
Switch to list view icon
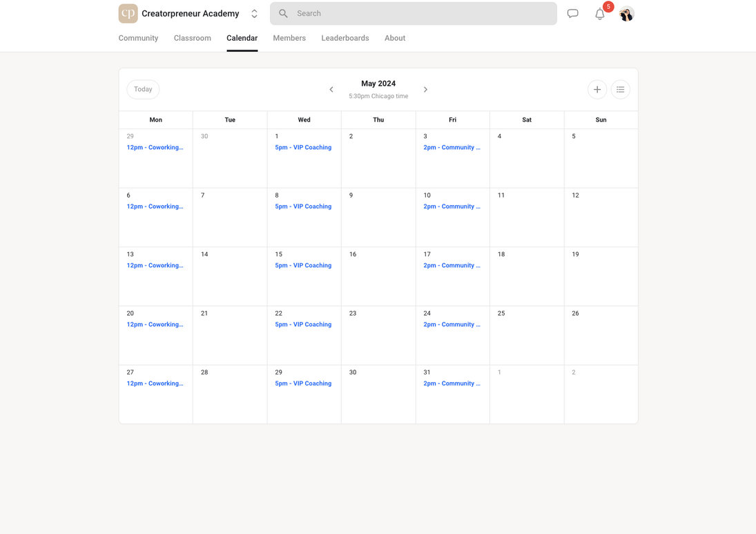point(621,90)
